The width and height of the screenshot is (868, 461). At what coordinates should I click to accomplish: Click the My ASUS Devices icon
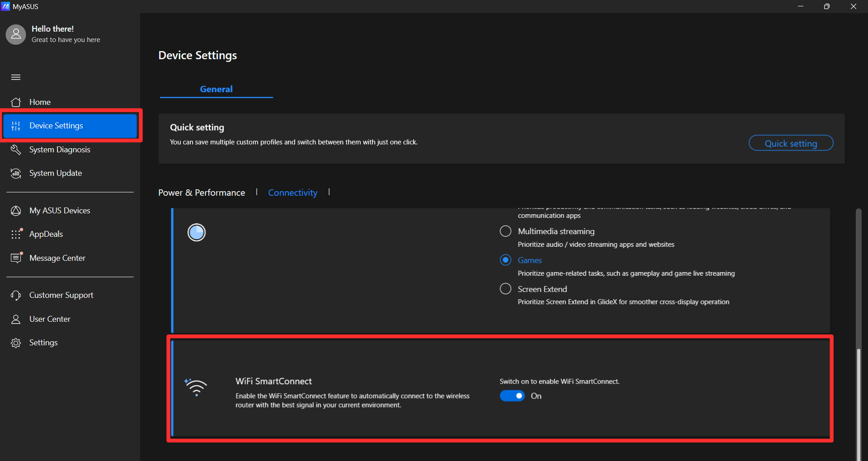click(16, 211)
